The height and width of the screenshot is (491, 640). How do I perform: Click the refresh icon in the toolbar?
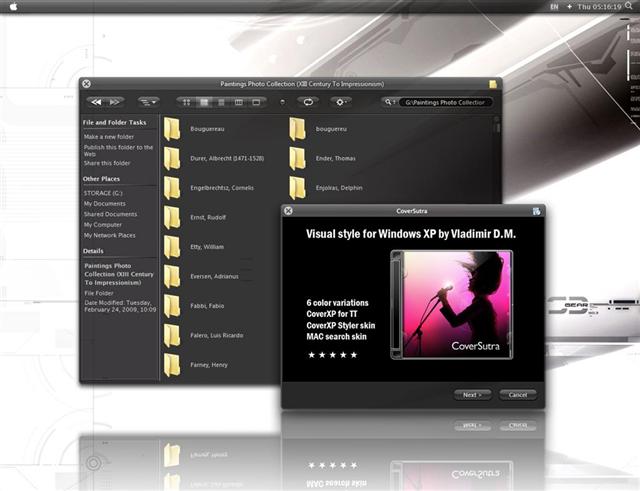point(308,102)
